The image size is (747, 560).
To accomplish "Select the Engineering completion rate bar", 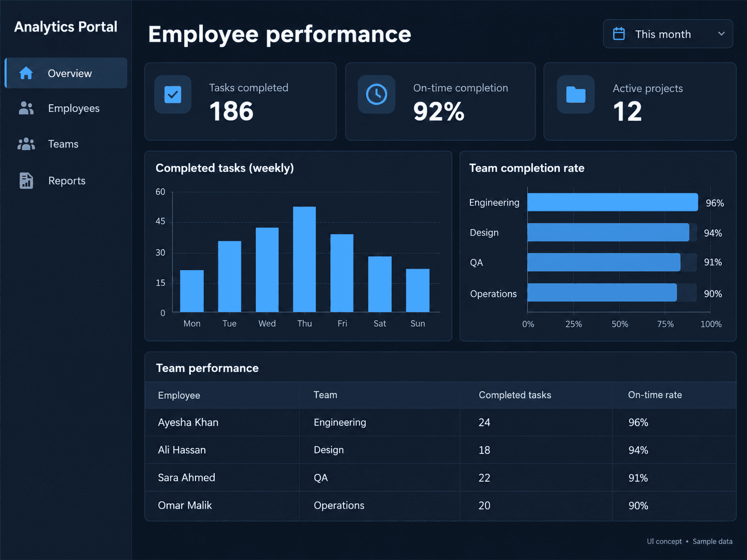I will point(612,202).
